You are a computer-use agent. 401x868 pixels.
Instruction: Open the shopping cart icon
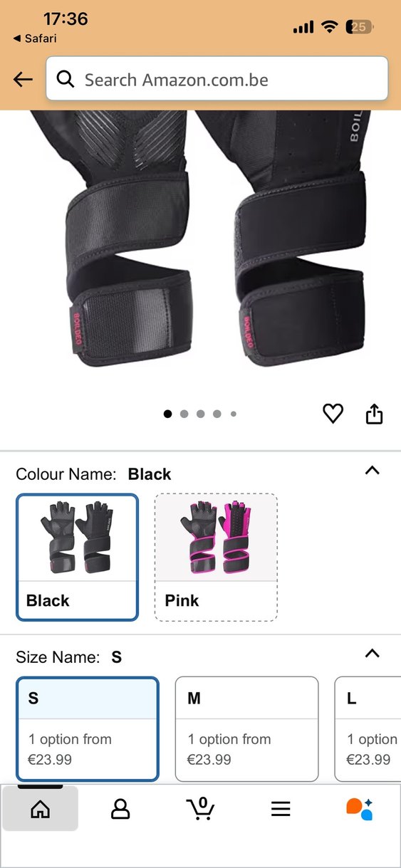(x=200, y=808)
